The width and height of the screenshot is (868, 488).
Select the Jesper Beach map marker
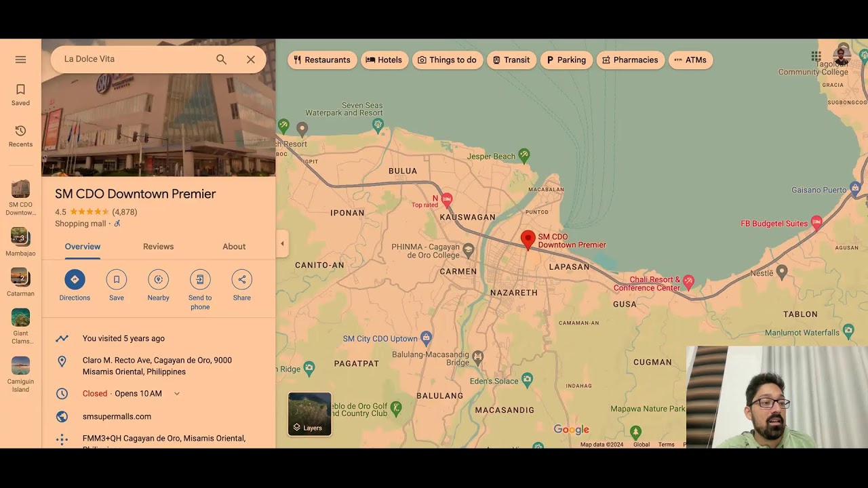click(524, 155)
